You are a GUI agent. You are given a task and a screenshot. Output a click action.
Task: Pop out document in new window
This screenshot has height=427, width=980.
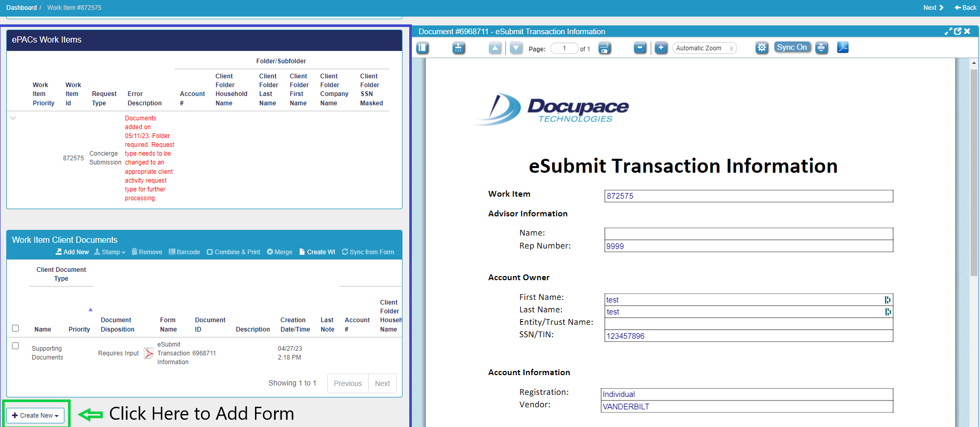(x=958, y=31)
